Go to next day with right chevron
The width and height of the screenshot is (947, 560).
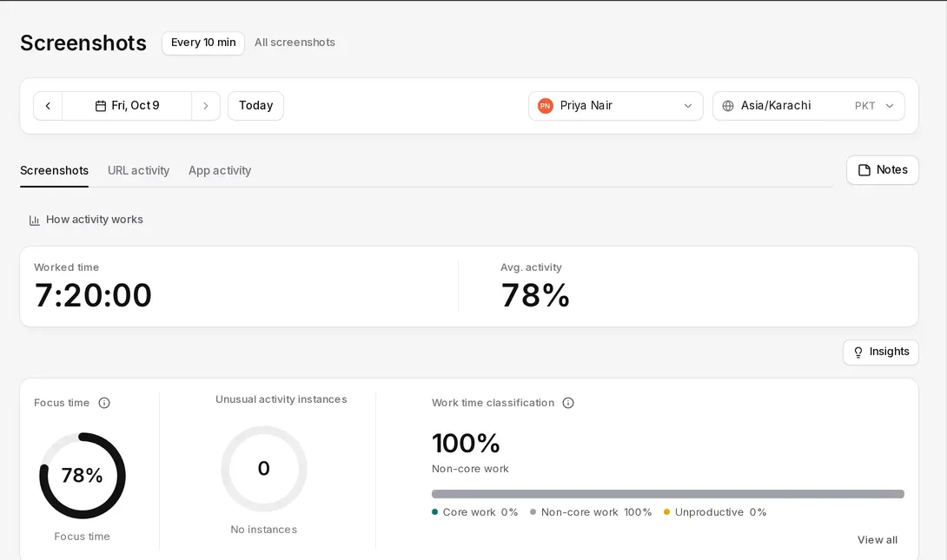pos(206,106)
